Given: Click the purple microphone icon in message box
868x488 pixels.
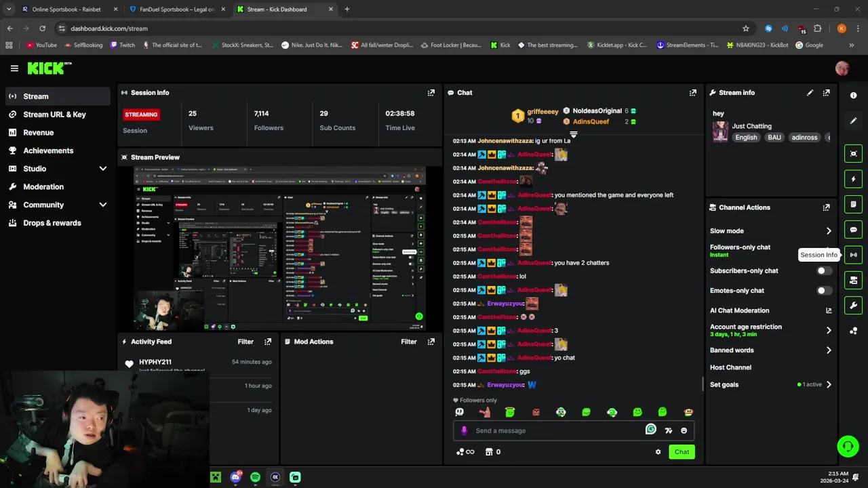Looking at the screenshot, I should [465, 430].
